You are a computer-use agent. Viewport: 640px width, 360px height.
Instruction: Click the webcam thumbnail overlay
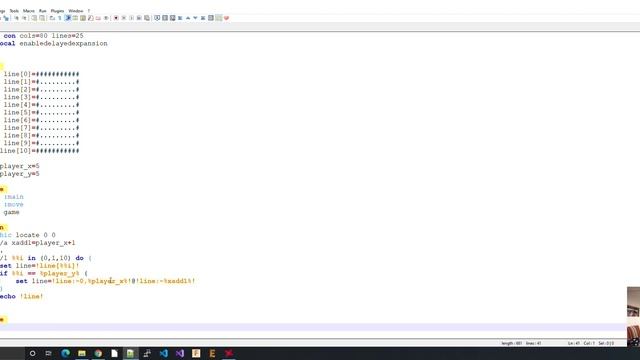[633, 317]
